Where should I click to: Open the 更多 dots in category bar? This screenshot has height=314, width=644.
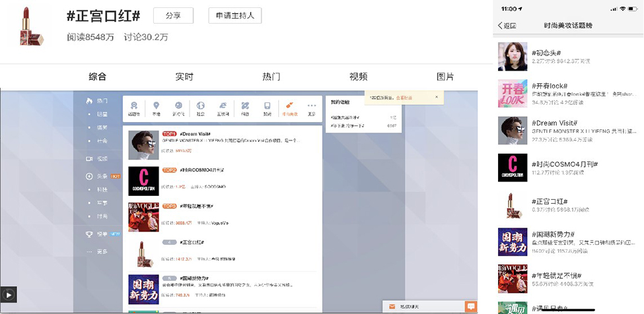312,106
